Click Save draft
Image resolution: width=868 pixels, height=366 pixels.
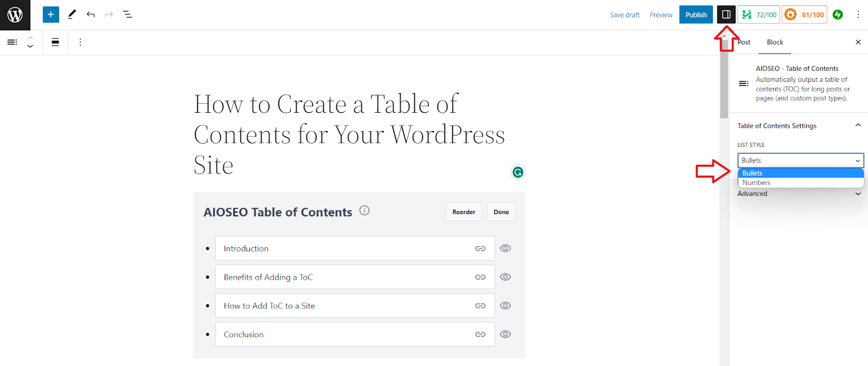point(624,15)
